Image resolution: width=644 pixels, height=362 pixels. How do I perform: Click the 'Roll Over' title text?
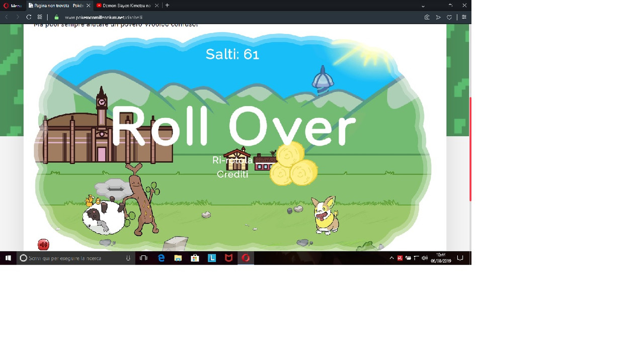click(x=233, y=126)
